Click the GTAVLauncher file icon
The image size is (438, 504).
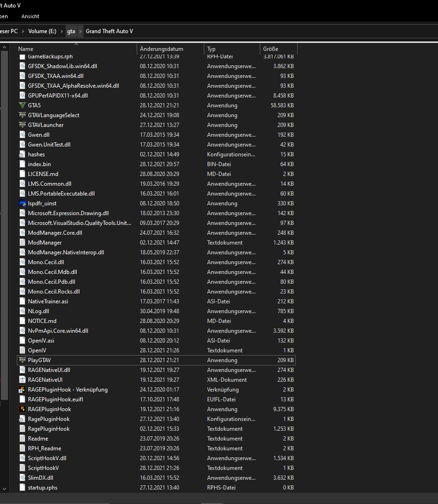[x=22, y=125]
